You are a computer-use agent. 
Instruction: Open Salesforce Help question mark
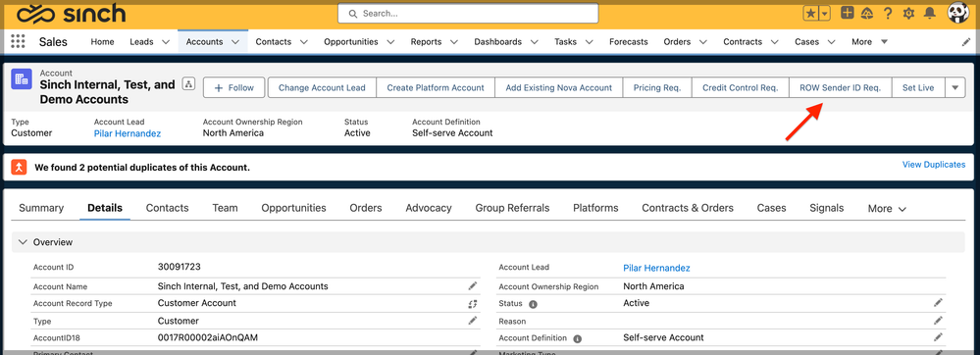coord(888,13)
